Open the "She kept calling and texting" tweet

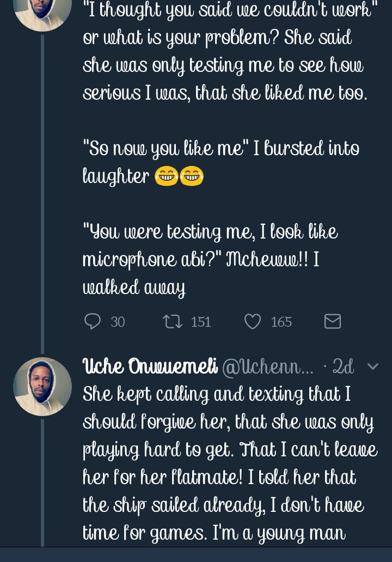[229, 463]
